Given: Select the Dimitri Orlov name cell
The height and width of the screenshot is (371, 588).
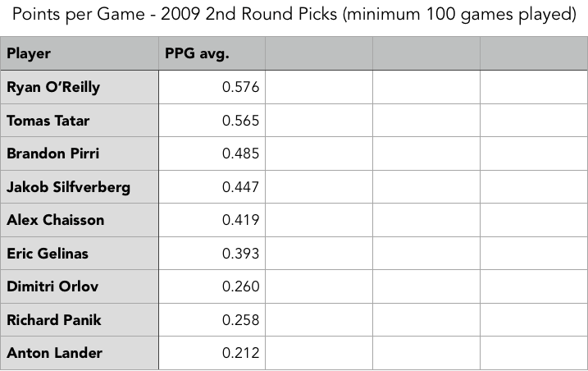Looking at the screenshot, I should pyautogui.click(x=79, y=286).
